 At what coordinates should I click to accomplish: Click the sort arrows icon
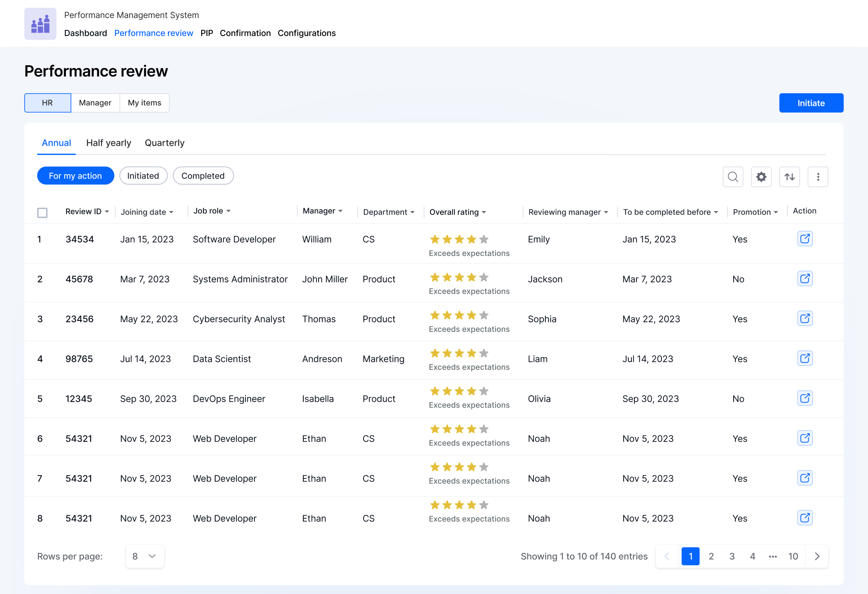790,177
